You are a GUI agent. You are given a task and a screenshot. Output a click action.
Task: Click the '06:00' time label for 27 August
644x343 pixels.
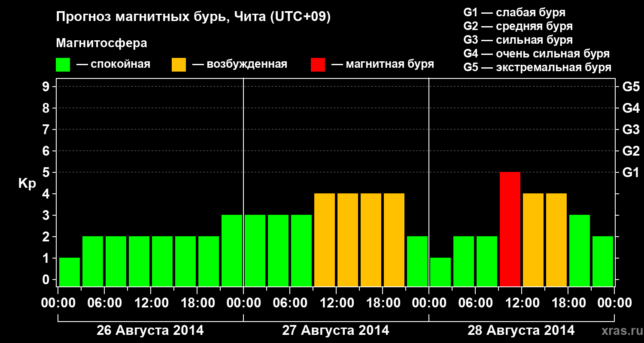tap(290, 303)
